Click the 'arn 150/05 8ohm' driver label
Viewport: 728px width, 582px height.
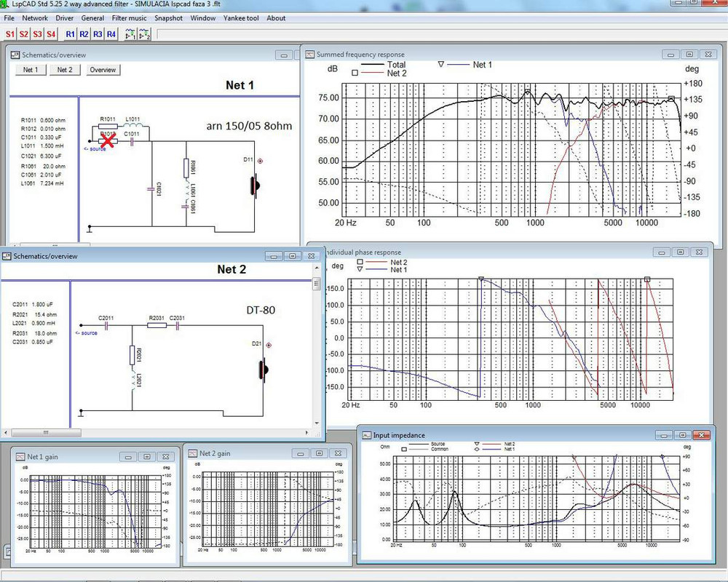(x=249, y=126)
